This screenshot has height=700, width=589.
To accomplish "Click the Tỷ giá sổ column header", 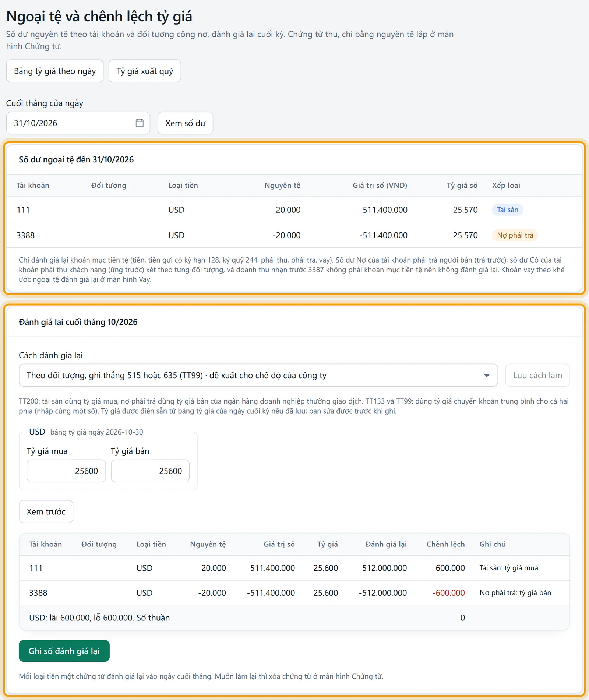I will (462, 185).
